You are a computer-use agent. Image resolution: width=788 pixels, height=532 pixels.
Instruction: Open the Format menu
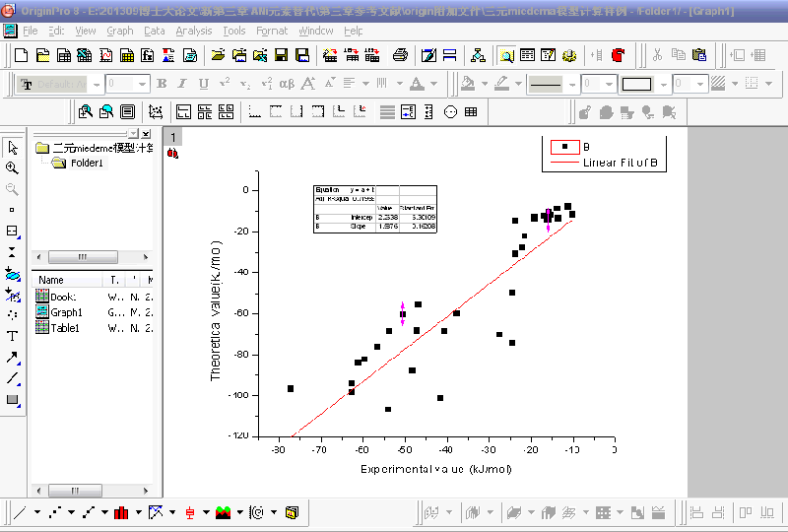(272, 31)
